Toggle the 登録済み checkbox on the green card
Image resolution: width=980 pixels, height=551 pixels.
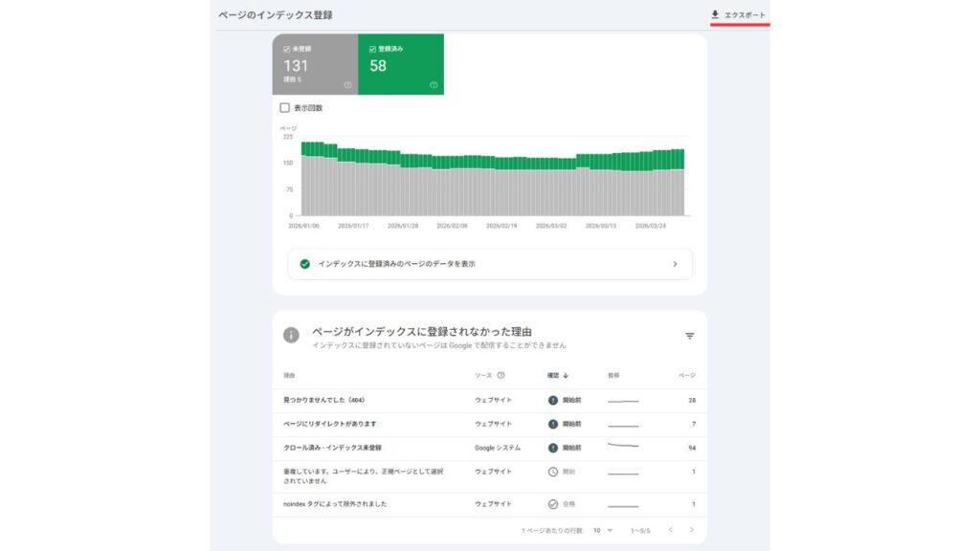click(x=373, y=48)
